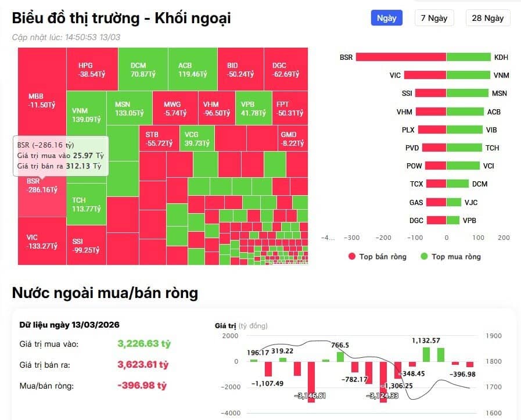Click the green bar labeled 1,132.57

[427, 354]
